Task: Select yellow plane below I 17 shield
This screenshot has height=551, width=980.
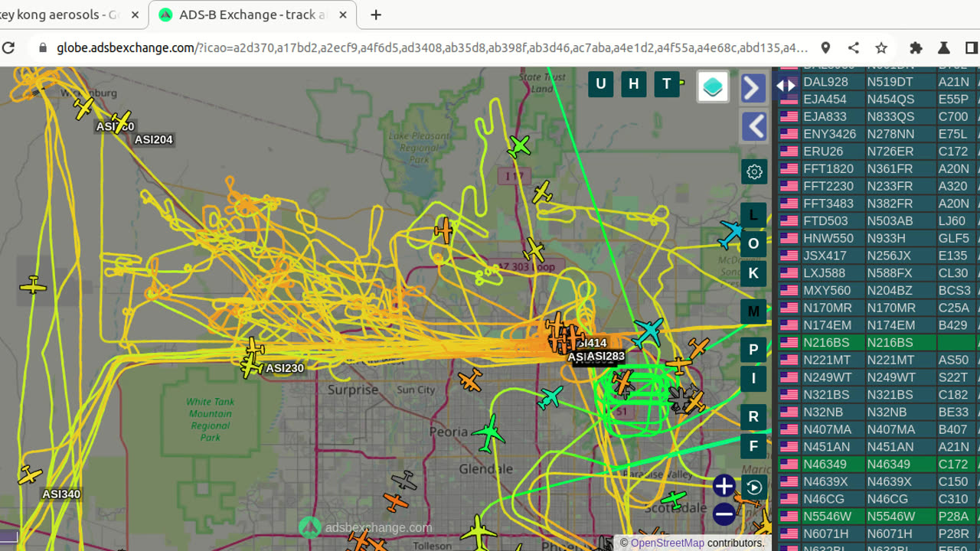Action: pos(542,191)
